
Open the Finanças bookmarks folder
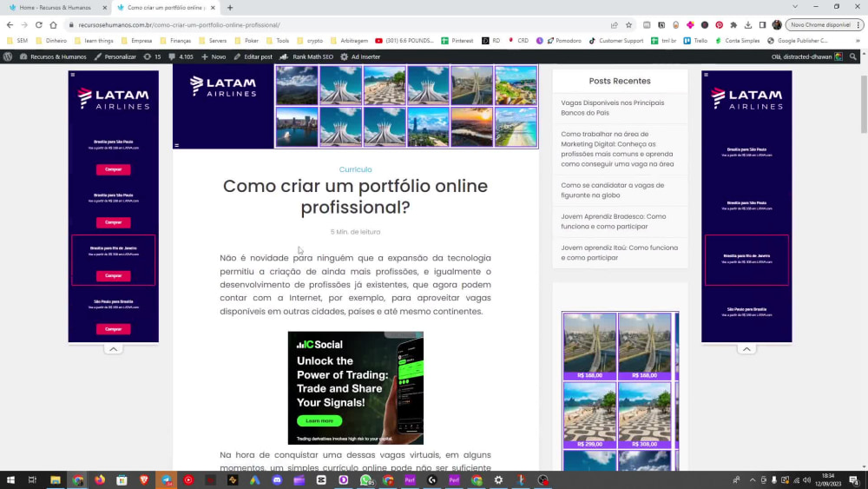click(175, 41)
